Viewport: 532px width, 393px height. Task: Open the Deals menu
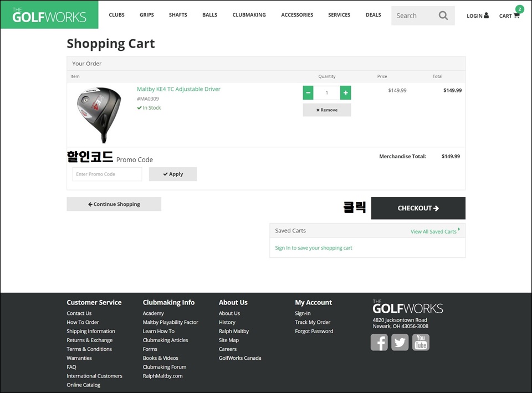[373, 15]
